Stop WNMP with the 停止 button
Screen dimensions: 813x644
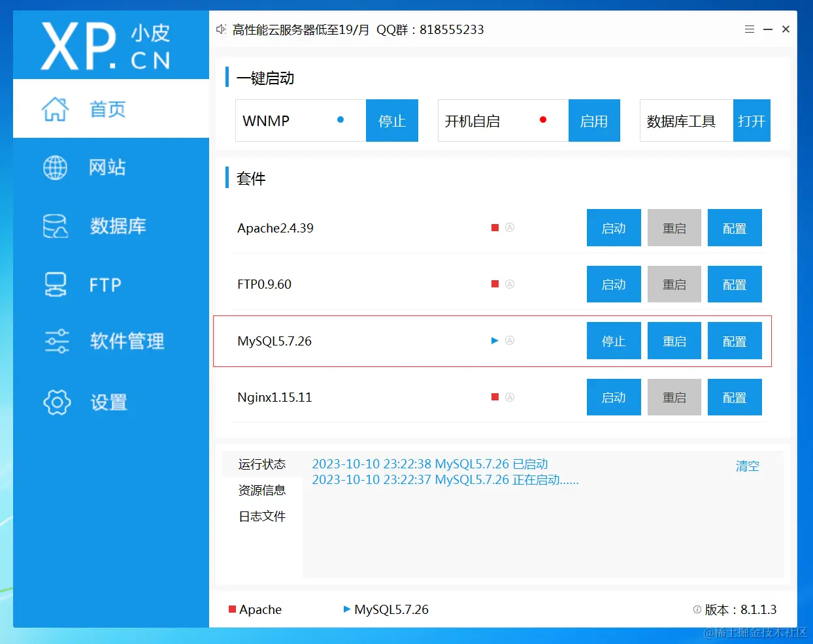(x=392, y=121)
